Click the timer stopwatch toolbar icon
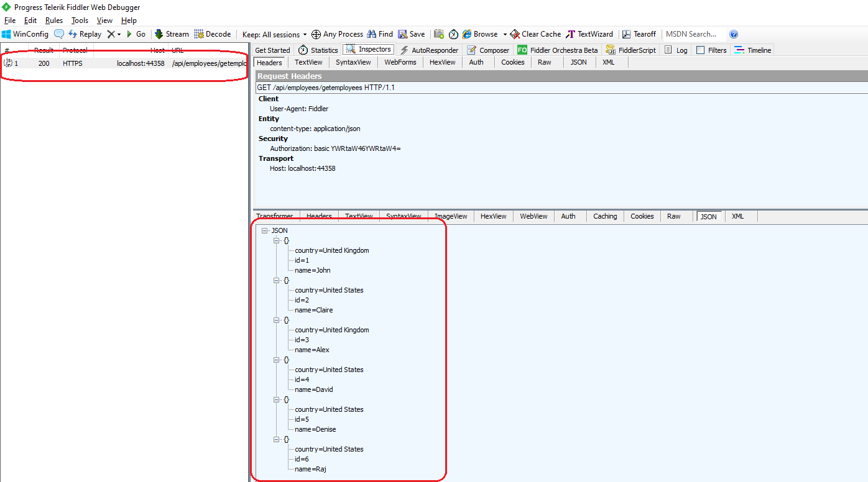Viewport: 868px width, 482px height. point(454,34)
